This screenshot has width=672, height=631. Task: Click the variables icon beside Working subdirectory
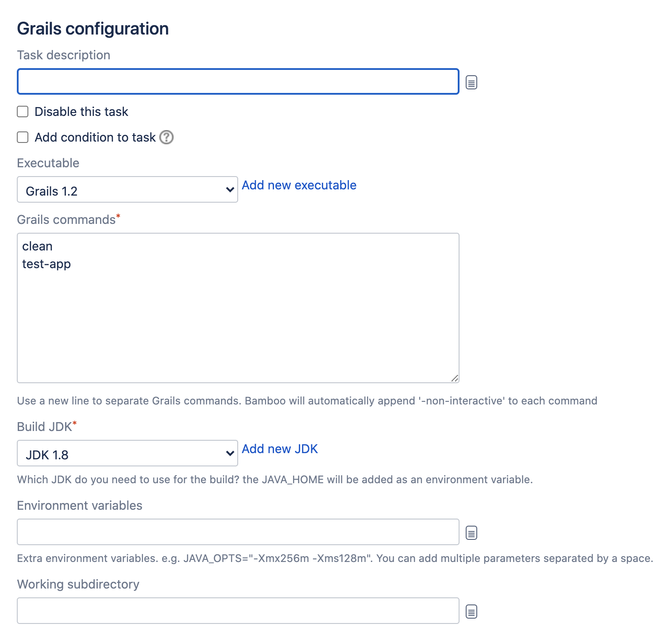471,612
